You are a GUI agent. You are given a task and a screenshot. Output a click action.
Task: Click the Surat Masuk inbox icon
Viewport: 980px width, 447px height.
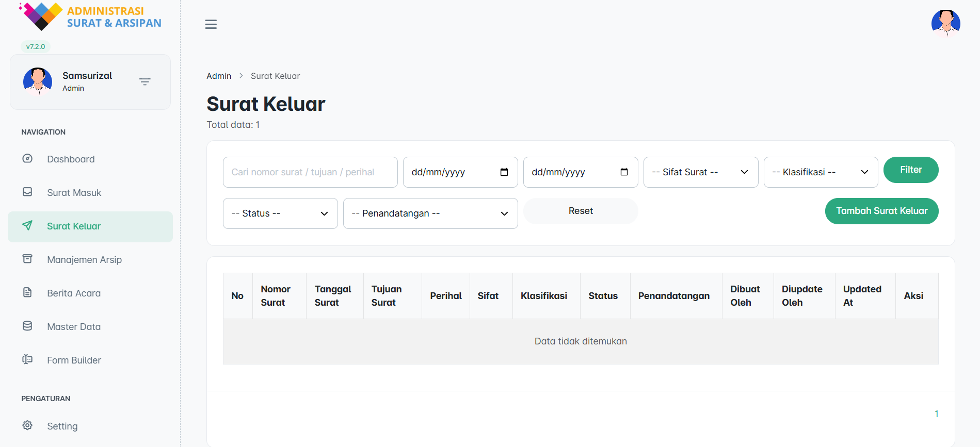coord(27,192)
